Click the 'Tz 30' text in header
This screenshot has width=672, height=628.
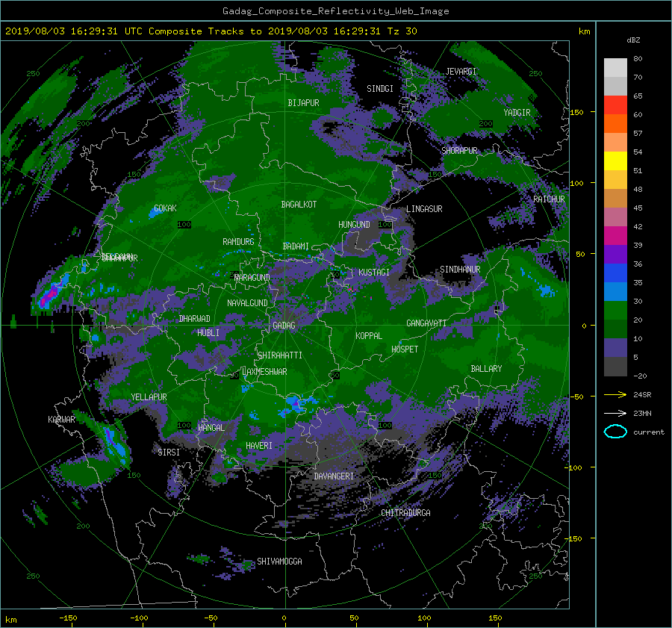click(x=402, y=31)
